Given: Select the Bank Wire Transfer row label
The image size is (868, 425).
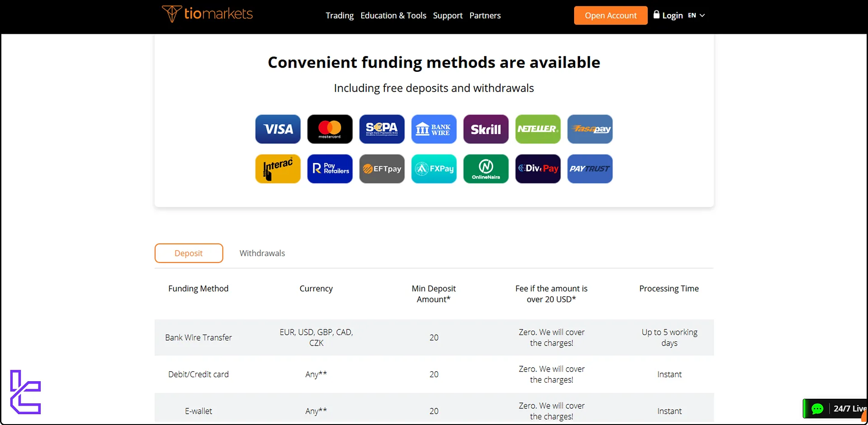Looking at the screenshot, I should pos(198,338).
